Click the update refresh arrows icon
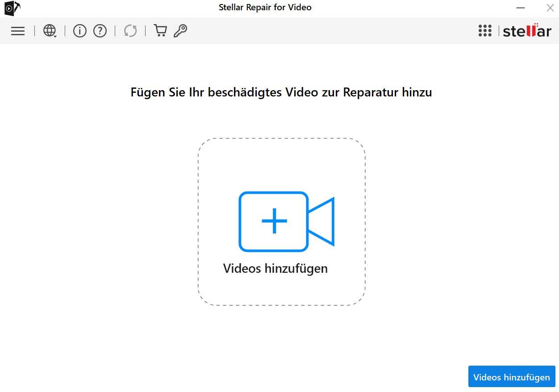 [130, 31]
